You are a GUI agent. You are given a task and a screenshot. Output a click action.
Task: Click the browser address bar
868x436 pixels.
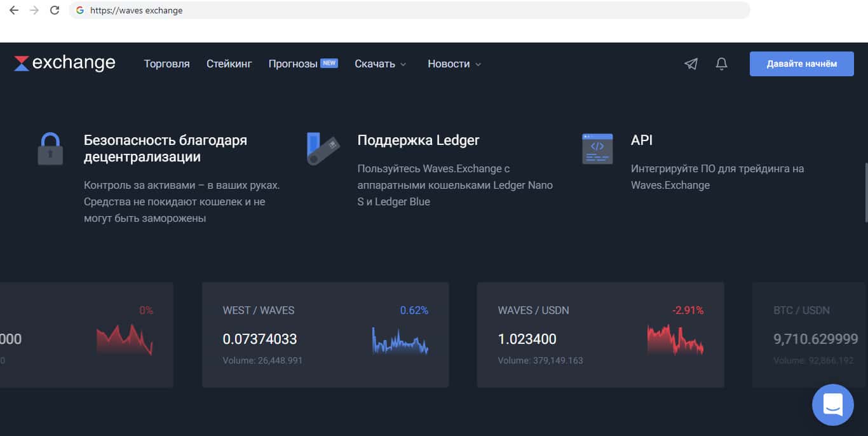point(413,10)
